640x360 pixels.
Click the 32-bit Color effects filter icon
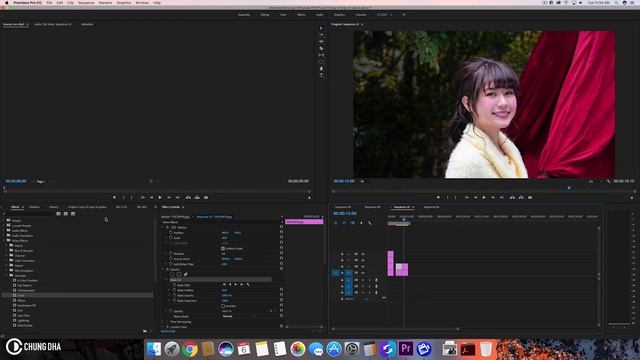click(66, 214)
